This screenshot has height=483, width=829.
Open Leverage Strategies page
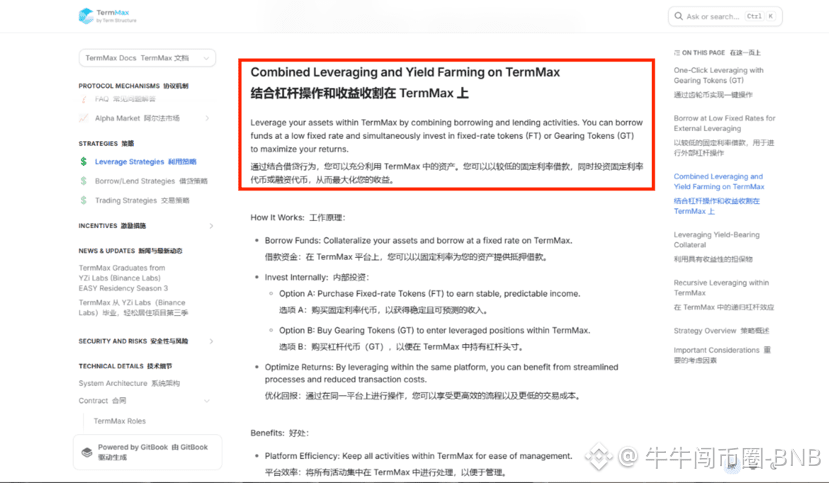pyautogui.click(x=145, y=162)
